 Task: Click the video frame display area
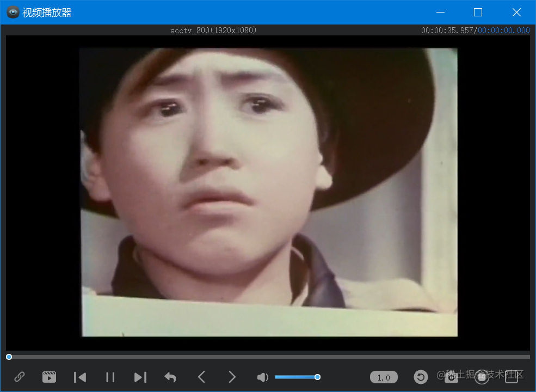coord(268,193)
